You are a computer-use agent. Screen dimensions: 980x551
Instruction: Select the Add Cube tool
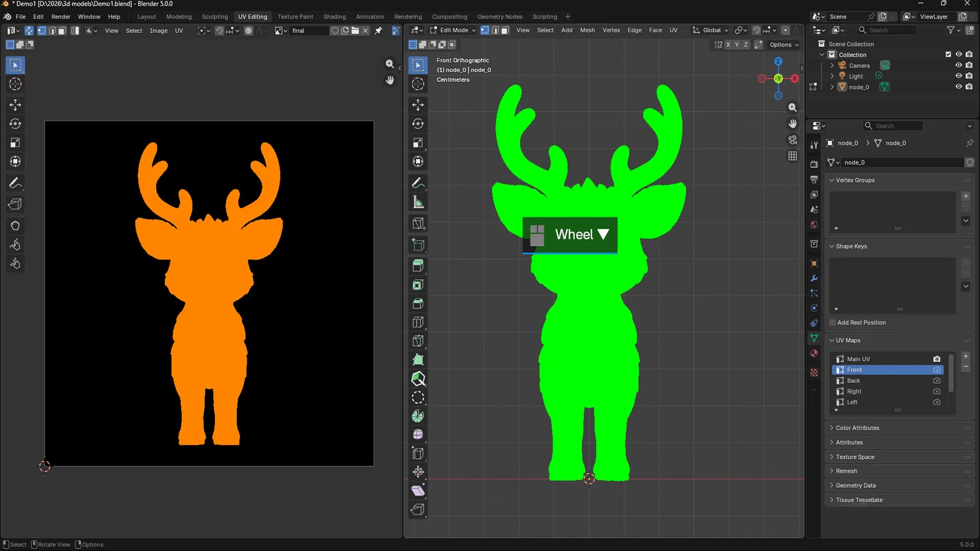418,223
